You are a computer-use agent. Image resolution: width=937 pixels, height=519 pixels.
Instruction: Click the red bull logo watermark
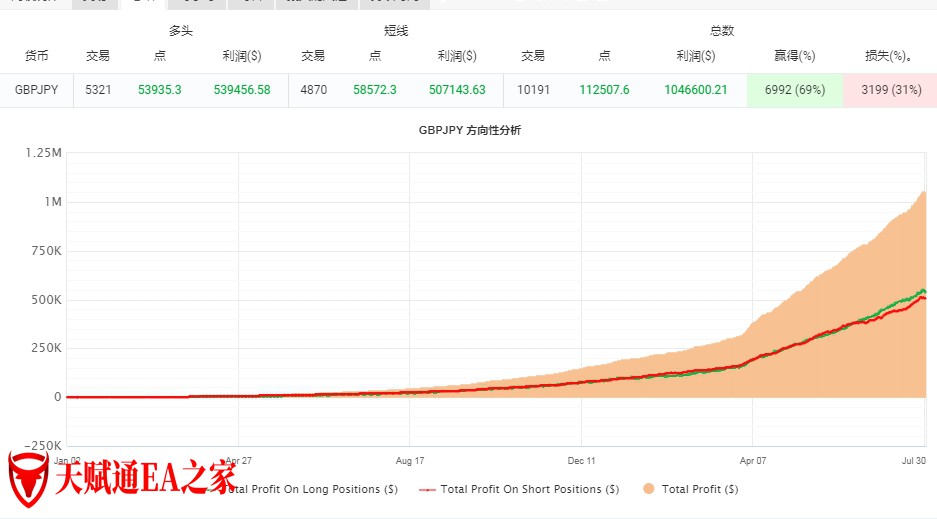[x=28, y=478]
